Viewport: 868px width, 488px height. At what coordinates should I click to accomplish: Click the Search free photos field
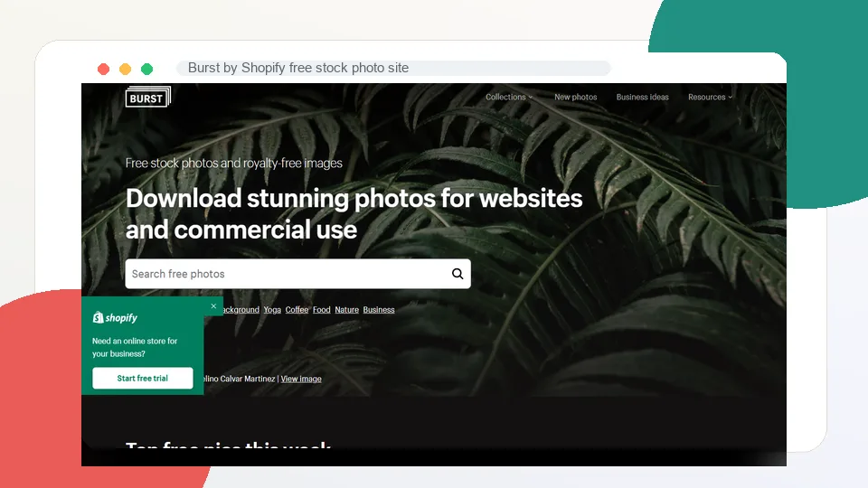(x=297, y=274)
